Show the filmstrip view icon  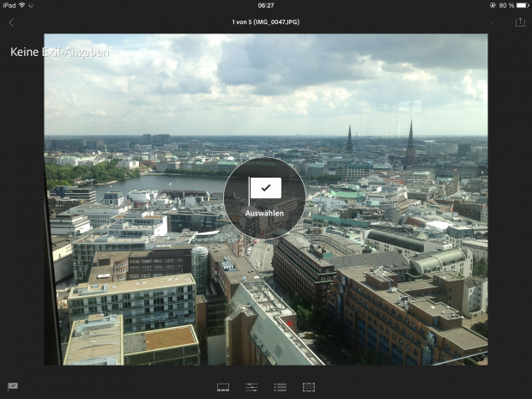(x=223, y=387)
